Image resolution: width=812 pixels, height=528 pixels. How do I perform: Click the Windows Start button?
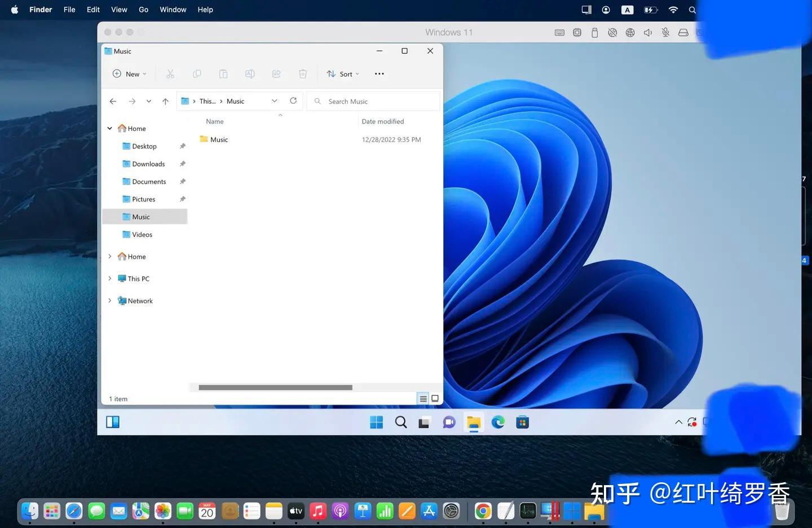tap(376, 421)
